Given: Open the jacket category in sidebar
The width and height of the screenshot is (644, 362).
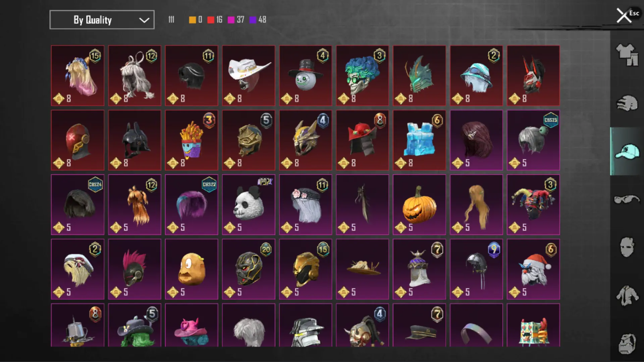Looking at the screenshot, I should pyautogui.click(x=627, y=296).
